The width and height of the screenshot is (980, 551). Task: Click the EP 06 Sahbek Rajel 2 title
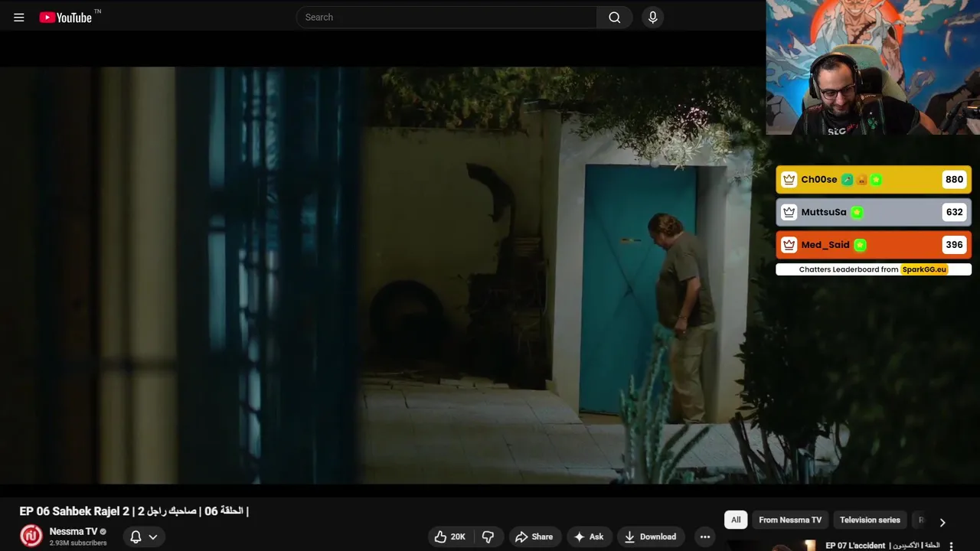[134, 510]
